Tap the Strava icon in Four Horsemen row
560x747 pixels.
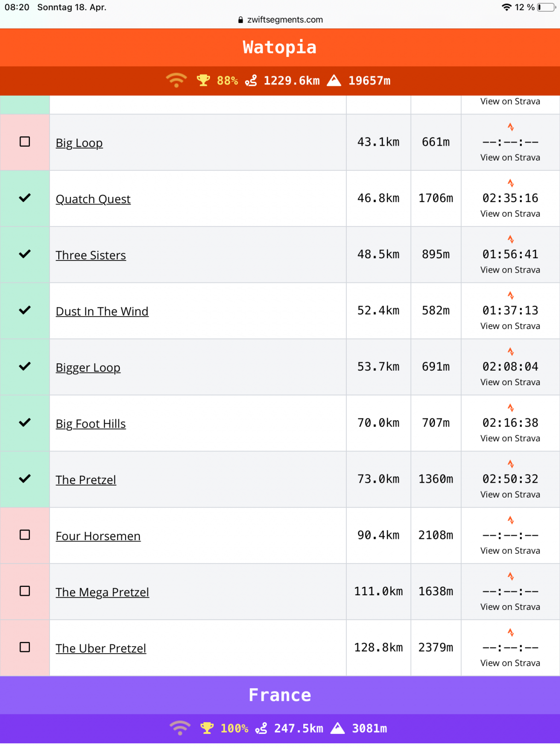pos(511,520)
